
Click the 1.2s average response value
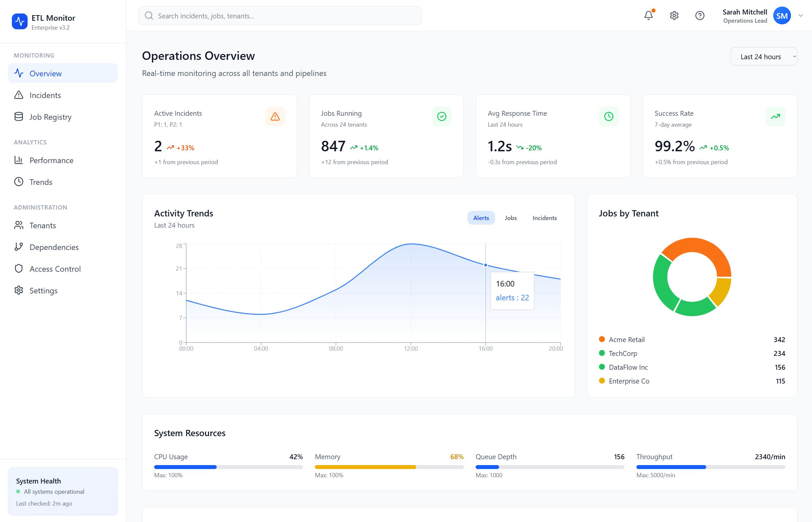pyautogui.click(x=499, y=146)
